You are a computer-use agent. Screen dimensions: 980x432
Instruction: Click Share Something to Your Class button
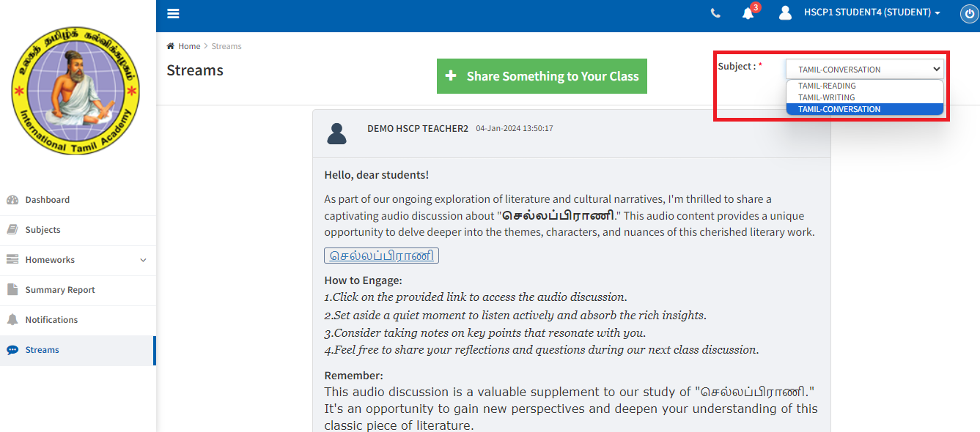(542, 76)
